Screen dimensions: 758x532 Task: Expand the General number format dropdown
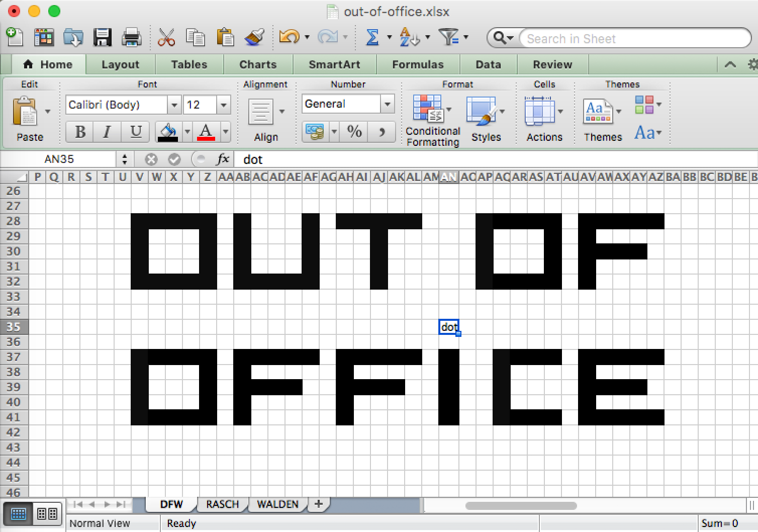coord(387,104)
